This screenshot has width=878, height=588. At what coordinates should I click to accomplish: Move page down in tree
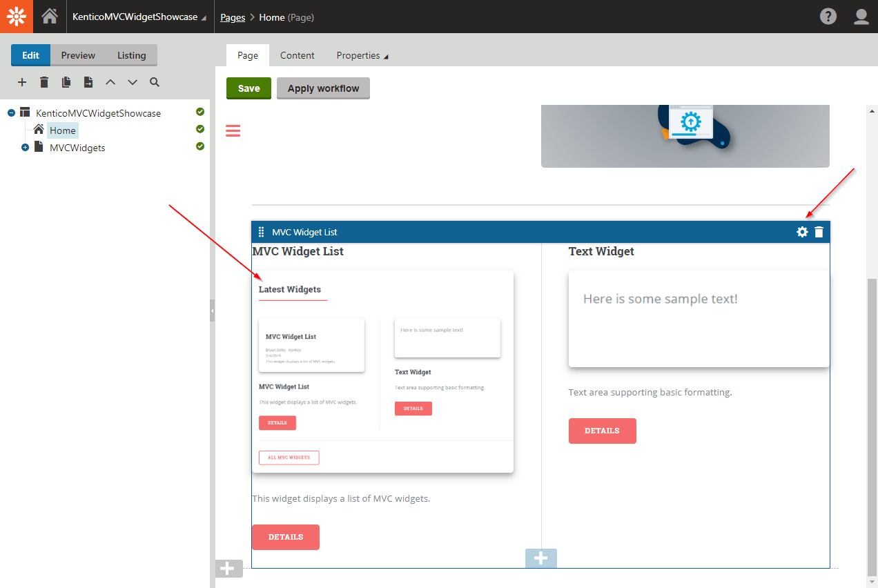pos(133,82)
